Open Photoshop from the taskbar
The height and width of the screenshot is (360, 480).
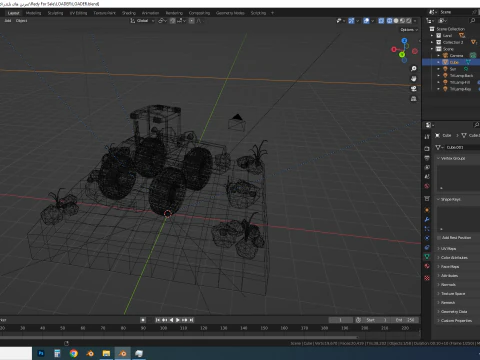[41, 353]
